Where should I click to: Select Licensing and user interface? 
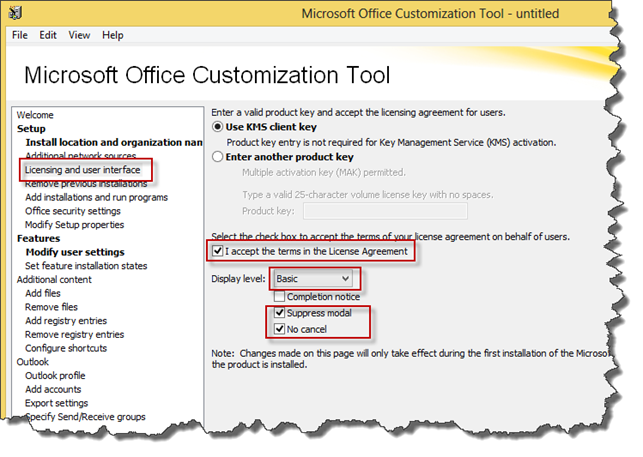[x=82, y=170]
